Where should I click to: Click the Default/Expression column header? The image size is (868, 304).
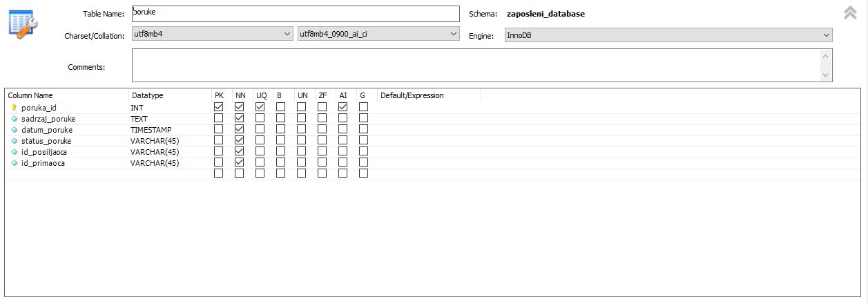click(412, 95)
